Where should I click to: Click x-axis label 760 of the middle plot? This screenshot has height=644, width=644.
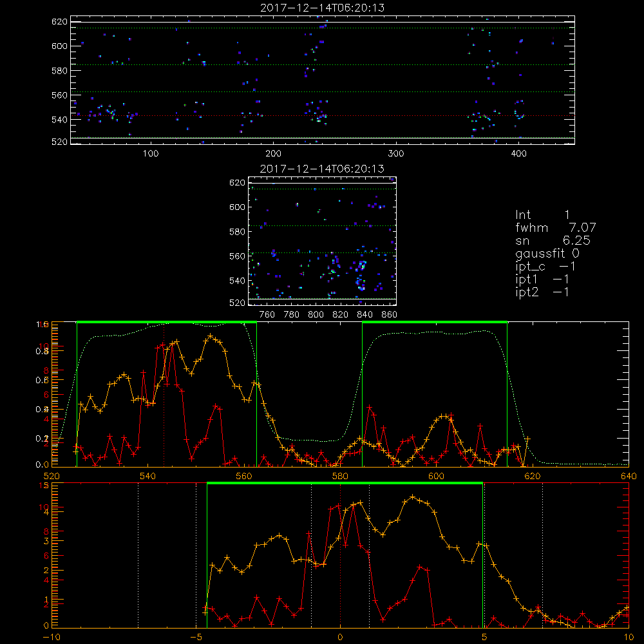pos(267,315)
